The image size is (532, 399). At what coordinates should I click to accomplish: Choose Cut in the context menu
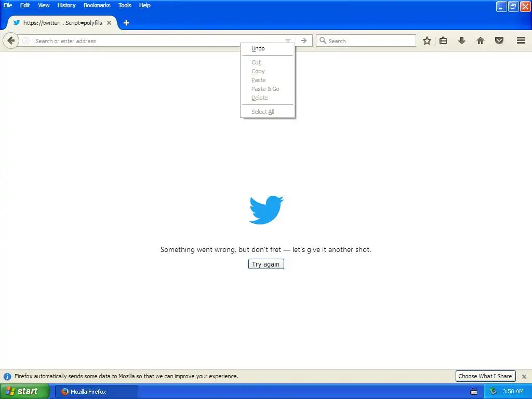pos(268,62)
